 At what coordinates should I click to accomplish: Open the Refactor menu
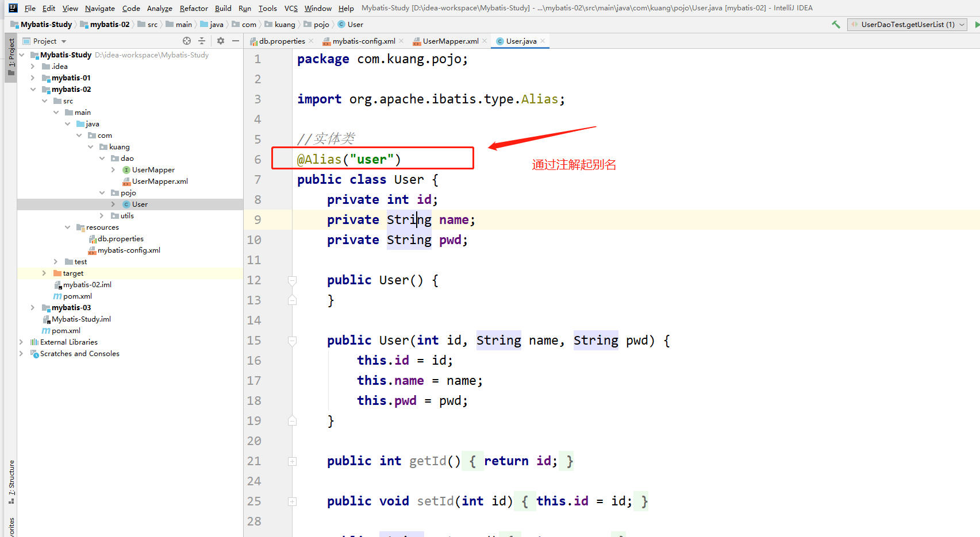[x=194, y=8]
